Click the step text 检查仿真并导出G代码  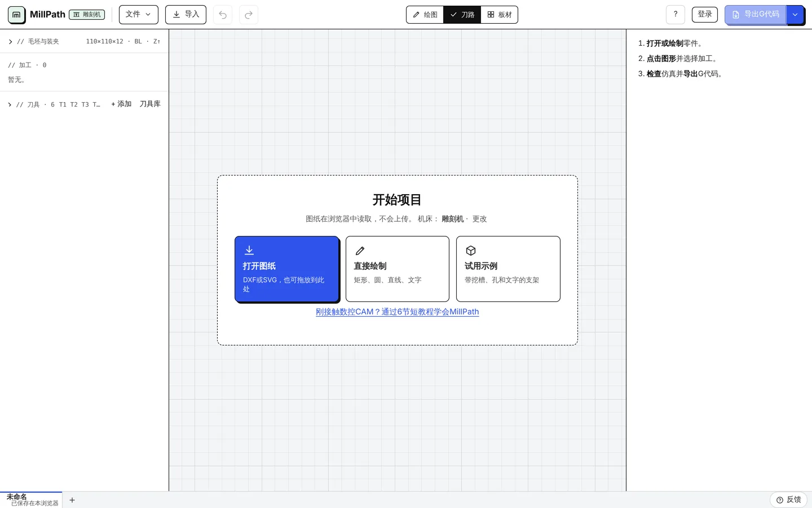pos(685,74)
